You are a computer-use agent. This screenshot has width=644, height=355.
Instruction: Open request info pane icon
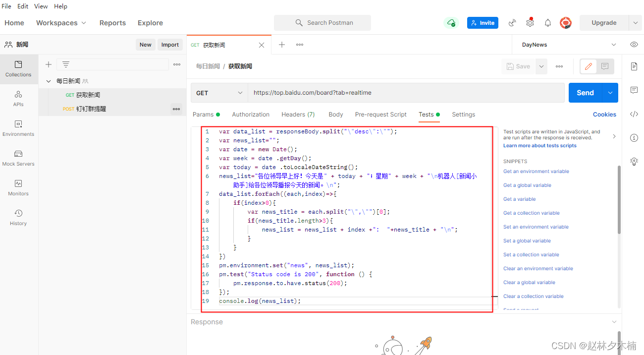(634, 138)
